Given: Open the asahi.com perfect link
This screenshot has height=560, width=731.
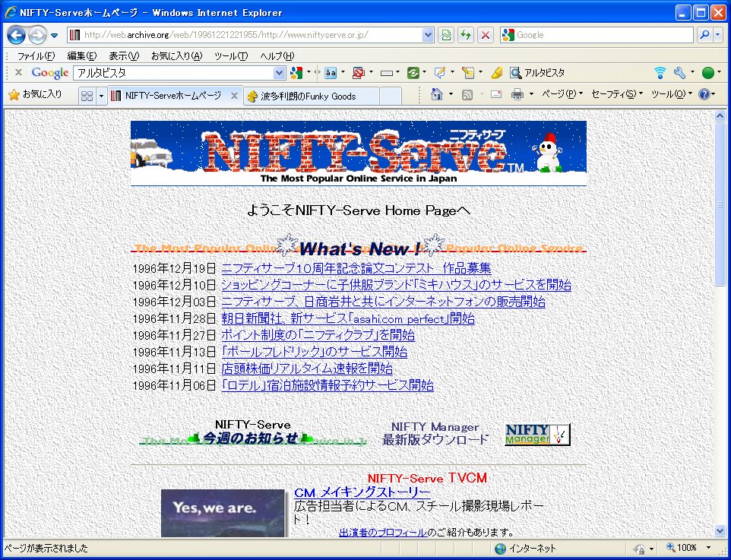Looking at the screenshot, I should click(x=348, y=318).
